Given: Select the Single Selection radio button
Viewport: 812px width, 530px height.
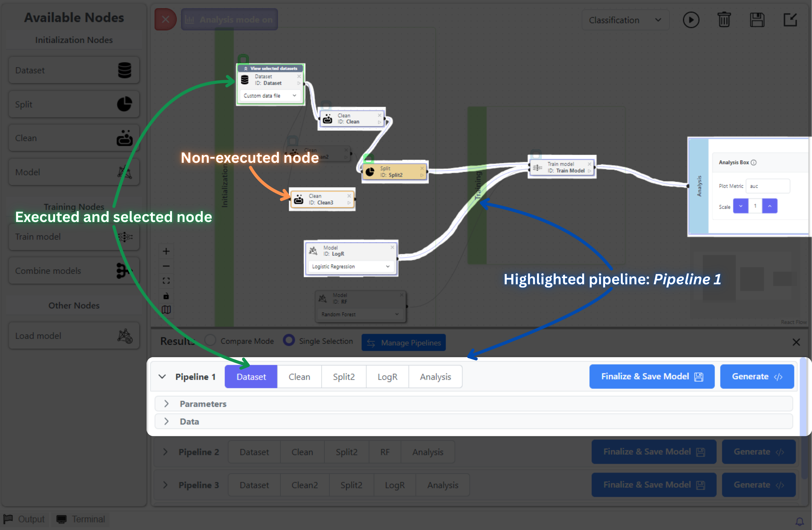Looking at the screenshot, I should [289, 340].
